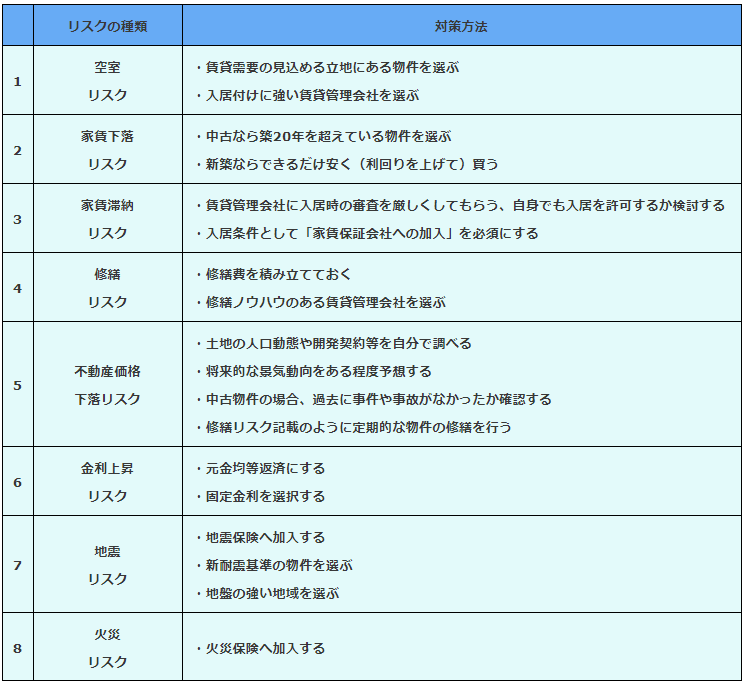The width and height of the screenshot is (744, 682).
Task: Click row number 8 cell
Action: coord(18,647)
